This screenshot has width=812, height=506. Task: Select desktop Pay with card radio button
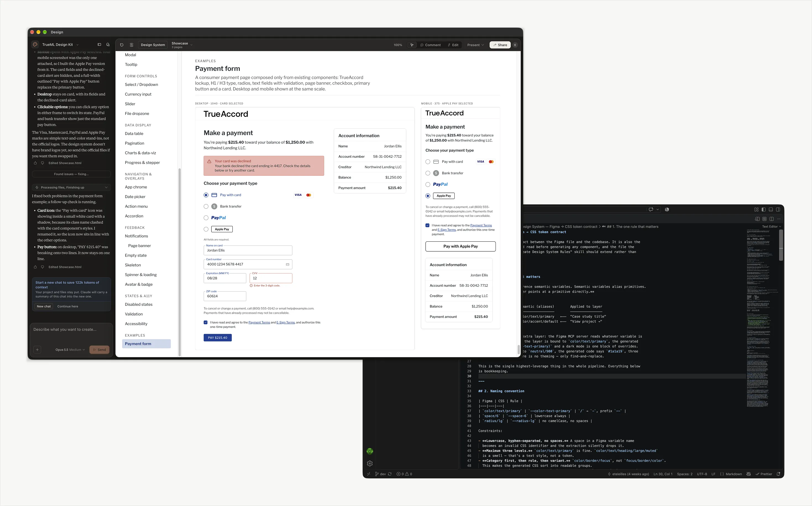tap(206, 195)
